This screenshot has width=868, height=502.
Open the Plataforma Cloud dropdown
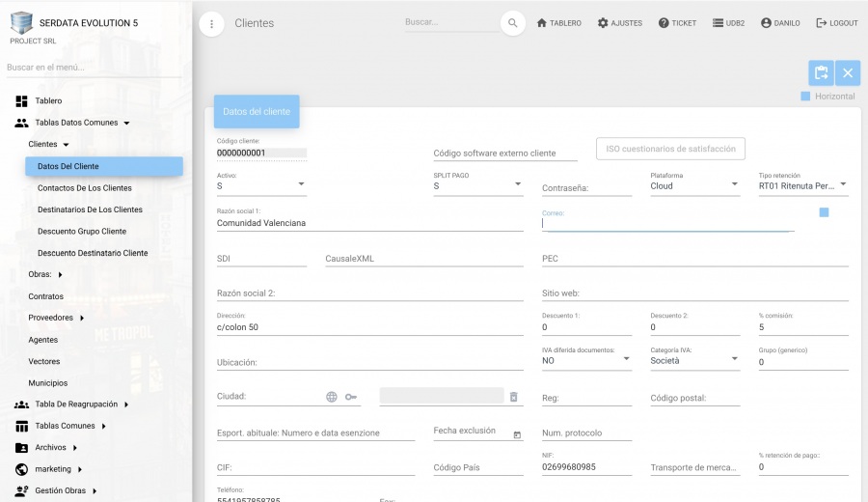point(692,185)
